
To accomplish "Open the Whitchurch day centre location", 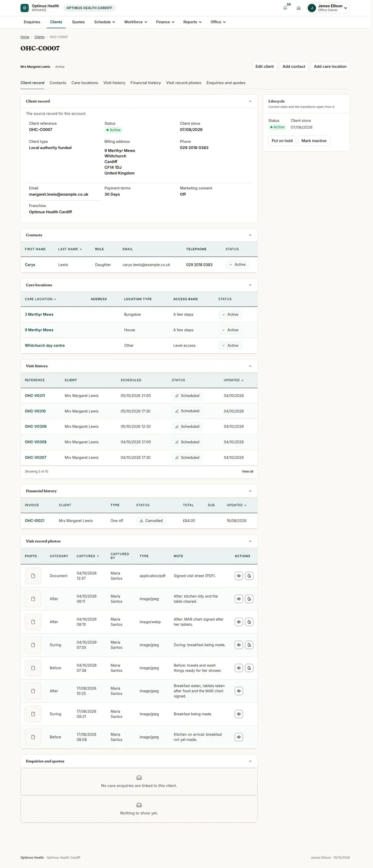I will [45, 346].
